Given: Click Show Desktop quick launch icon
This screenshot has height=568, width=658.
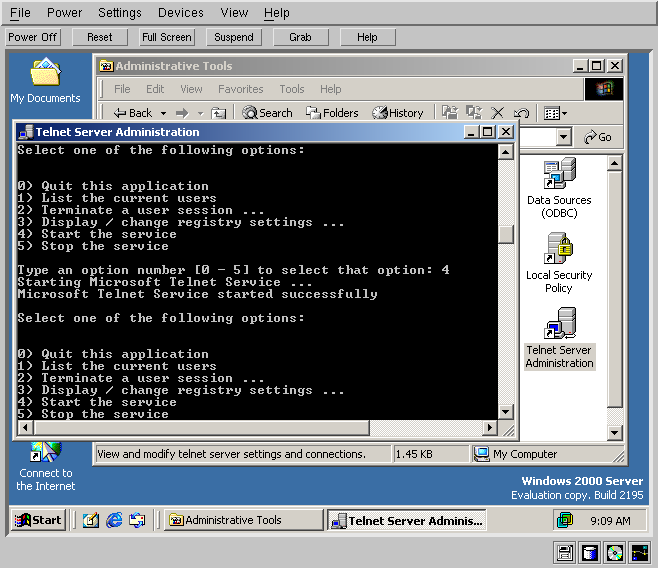Looking at the screenshot, I should pos(91,520).
